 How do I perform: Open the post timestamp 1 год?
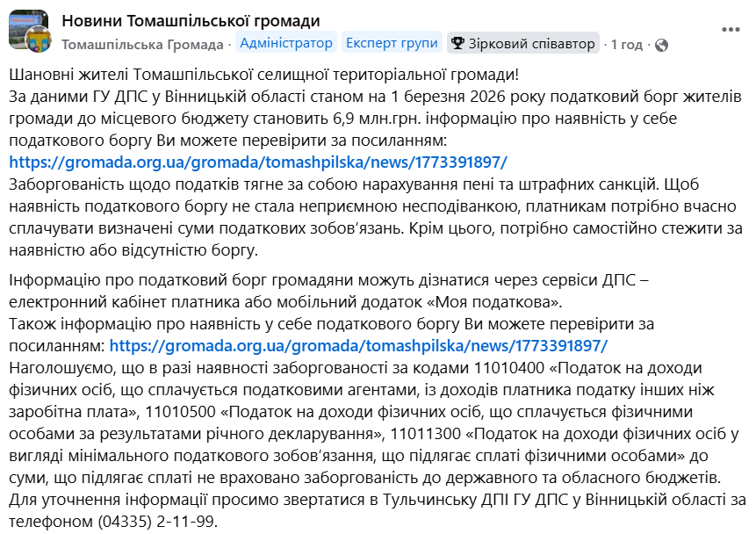click(x=627, y=44)
